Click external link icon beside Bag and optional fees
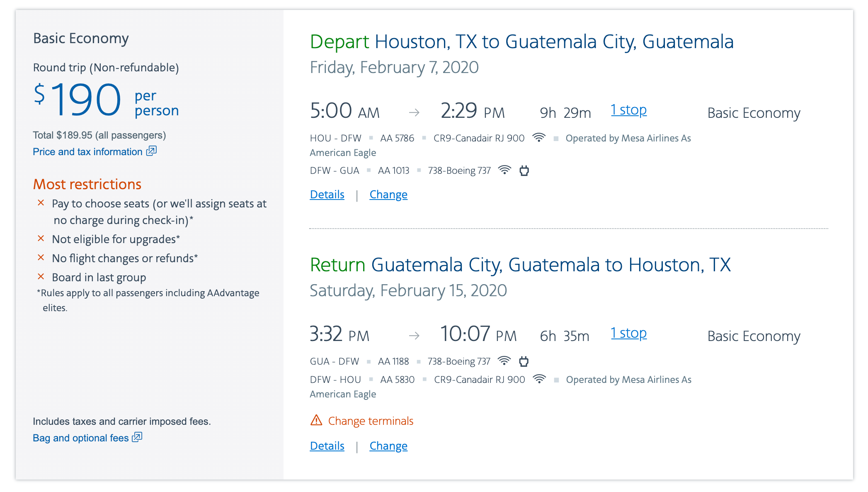The image size is (868, 492). [137, 437]
